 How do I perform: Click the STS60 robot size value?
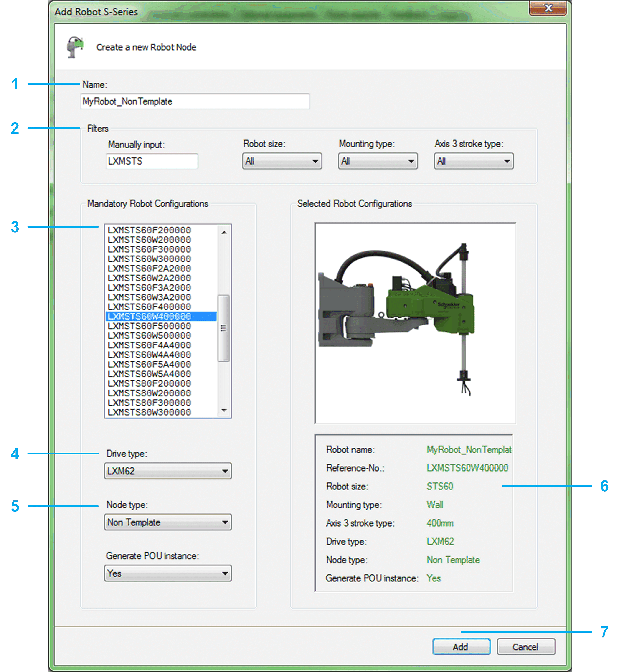[440, 486]
